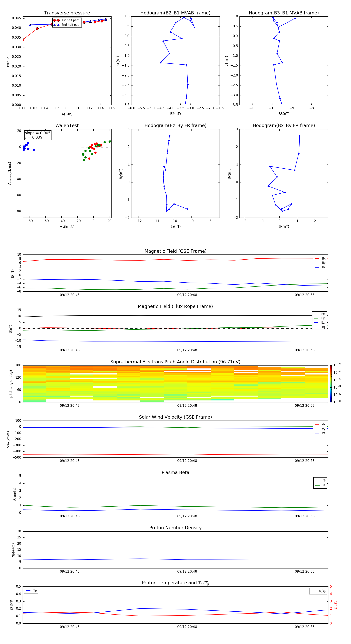Click the 'Bz(nT)' x-axis label of hodogram
Image resolution: width=351 pixels, height=644 pixels.
click(x=175, y=227)
